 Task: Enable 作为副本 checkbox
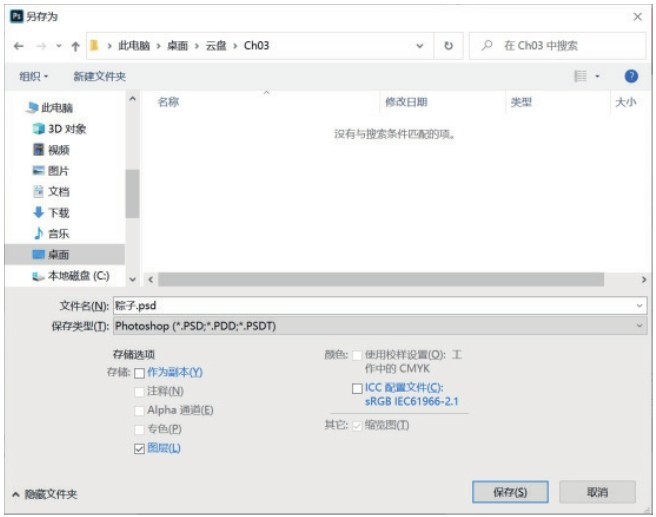click(x=139, y=373)
